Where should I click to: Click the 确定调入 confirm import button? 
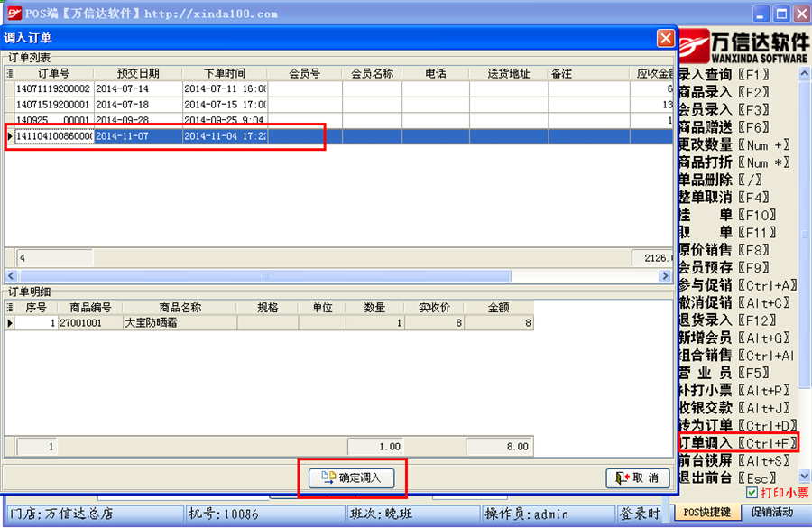(352, 478)
